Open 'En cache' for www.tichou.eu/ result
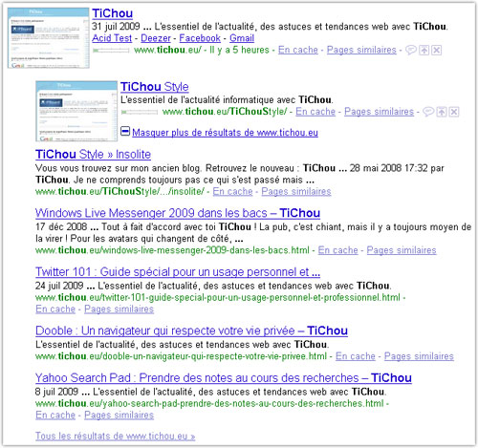The height and width of the screenshot is (448, 478). click(x=298, y=50)
